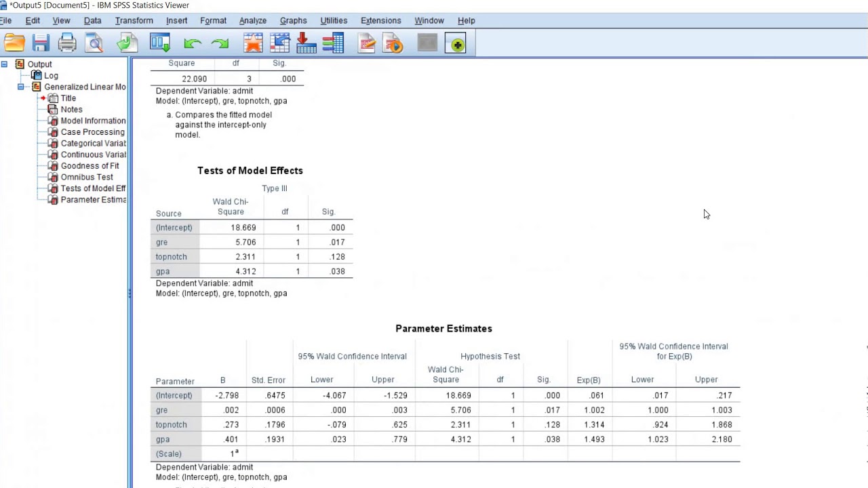Viewport: 868px width, 488px height.
Task: Click the Go to Data star icon
Action: pyautogui.click(x=253, y=44)
